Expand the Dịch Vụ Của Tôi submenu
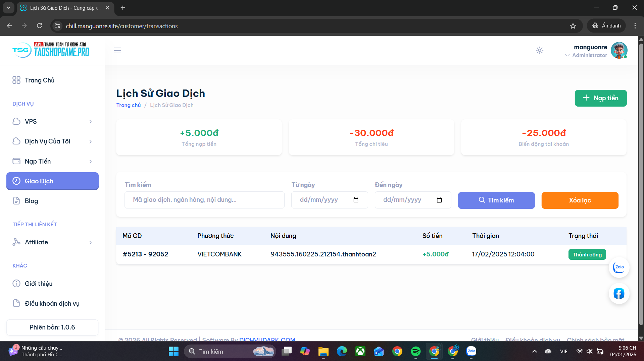Viewport: 644px width, 361px height. 52,141
